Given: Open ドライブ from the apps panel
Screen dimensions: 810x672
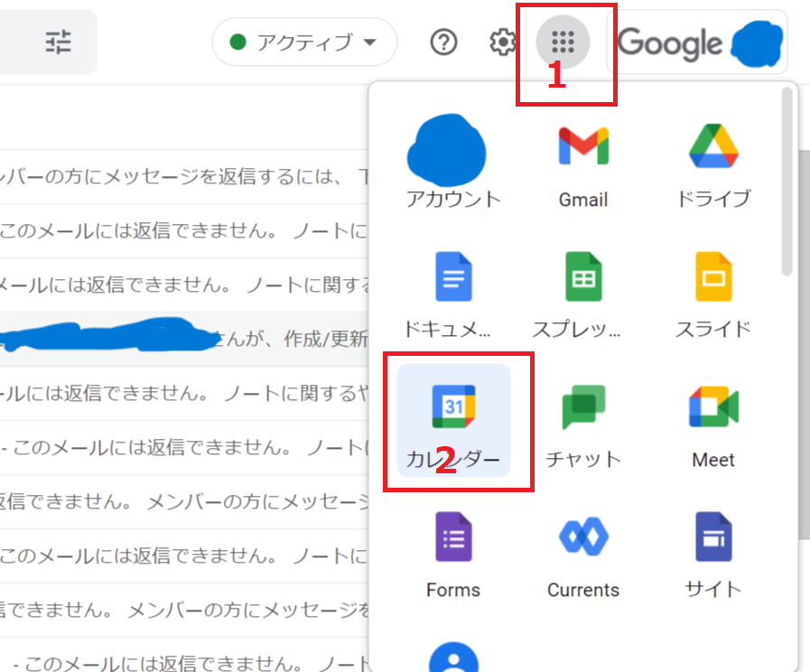Looking at the screenshot, I should [713, 163].
